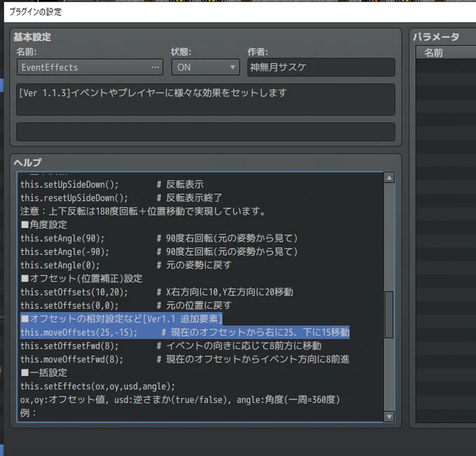The height and width of the screenshot is (456, 476).
Task: Click the help scrollbar up arrow
Action: [x=389, y=177]
